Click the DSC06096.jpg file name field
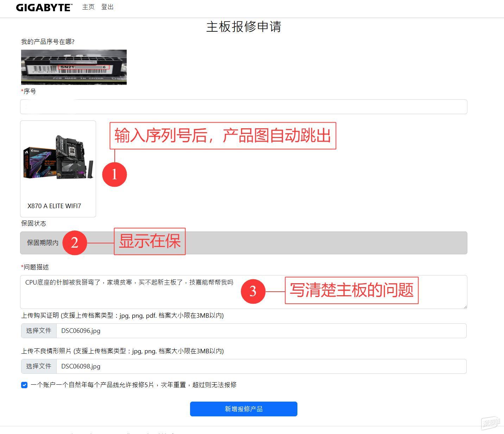Image resolution: width=504 pixels, height=434 pixels. tap(262, 331)
